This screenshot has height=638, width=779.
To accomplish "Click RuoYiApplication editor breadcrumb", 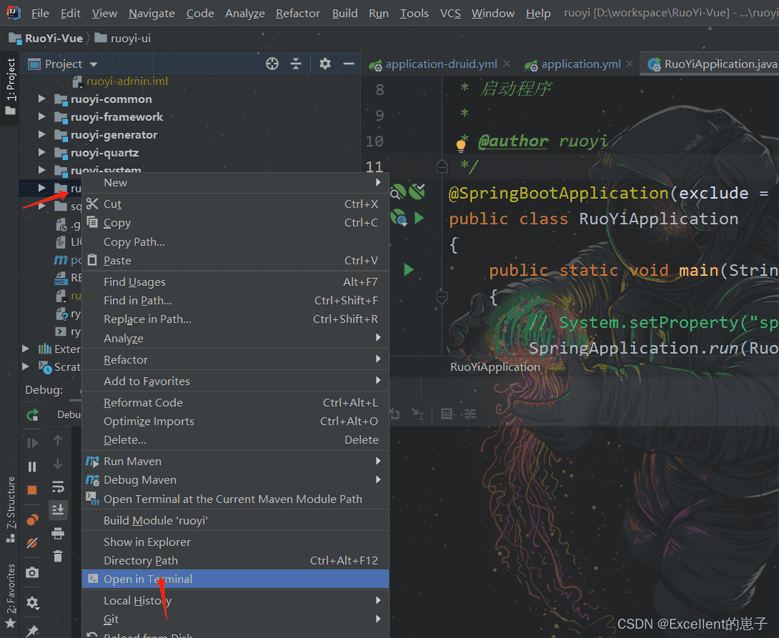I will click(x=495, y=367).
